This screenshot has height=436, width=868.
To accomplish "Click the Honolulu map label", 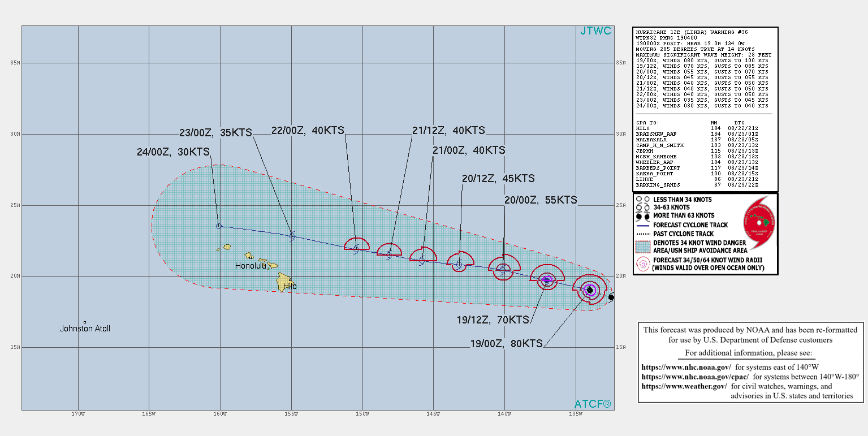I will click(251, 265).
